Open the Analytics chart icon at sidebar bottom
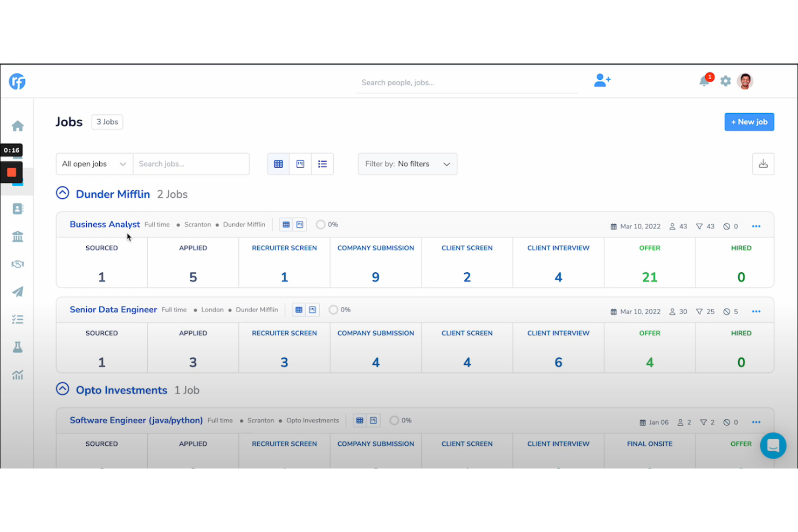Screen dimensions: 798x532 point(17,375)
